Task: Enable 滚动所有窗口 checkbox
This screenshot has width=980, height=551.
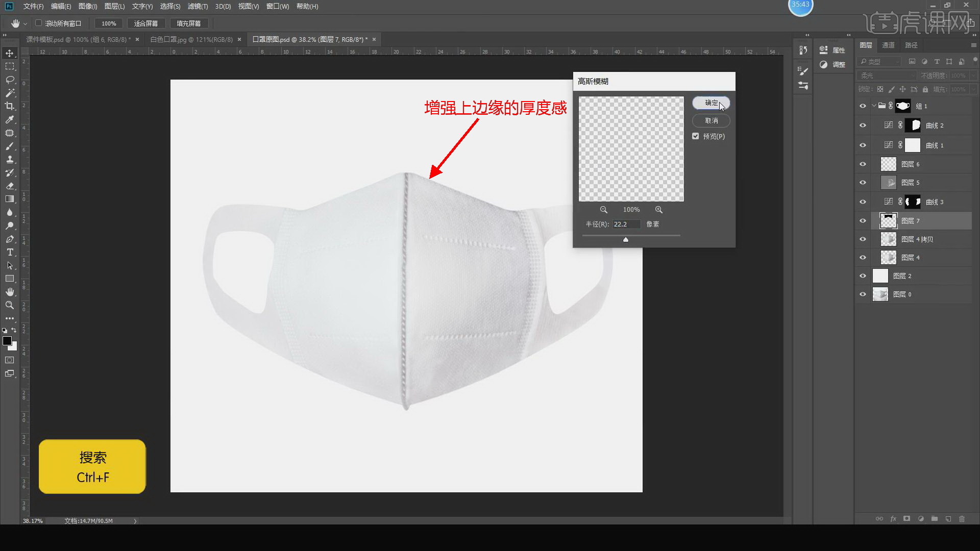Action: tap(39, 23)
